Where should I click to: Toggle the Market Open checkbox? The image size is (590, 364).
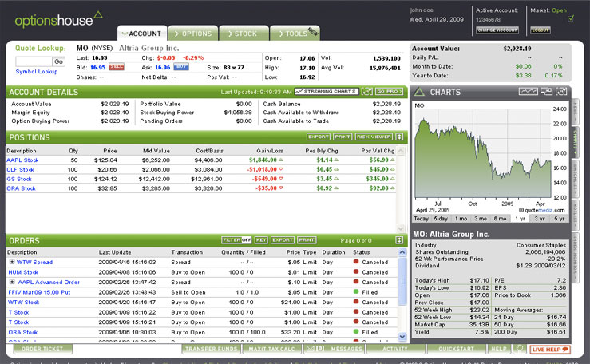(x=570, y=18)
